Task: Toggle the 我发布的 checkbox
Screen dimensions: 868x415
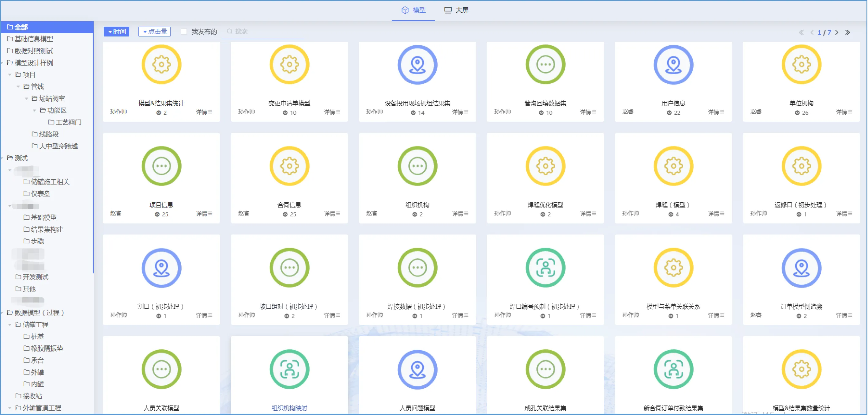Action: [x=184, y=32]
